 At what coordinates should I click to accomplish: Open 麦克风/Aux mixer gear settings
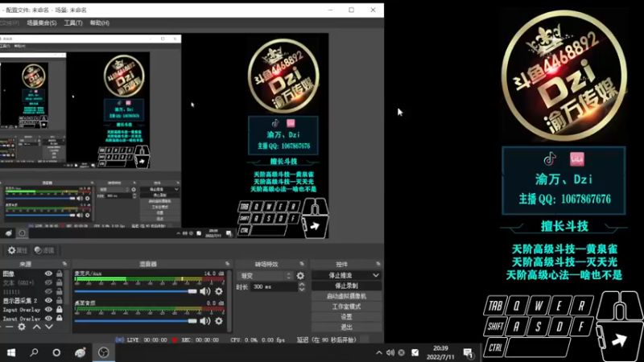click(x=219, y=291)
